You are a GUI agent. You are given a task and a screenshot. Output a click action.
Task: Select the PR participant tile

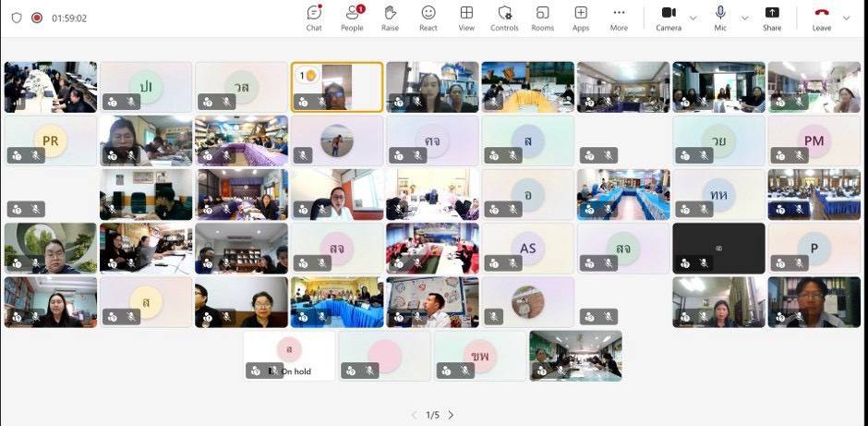(51, 140)
